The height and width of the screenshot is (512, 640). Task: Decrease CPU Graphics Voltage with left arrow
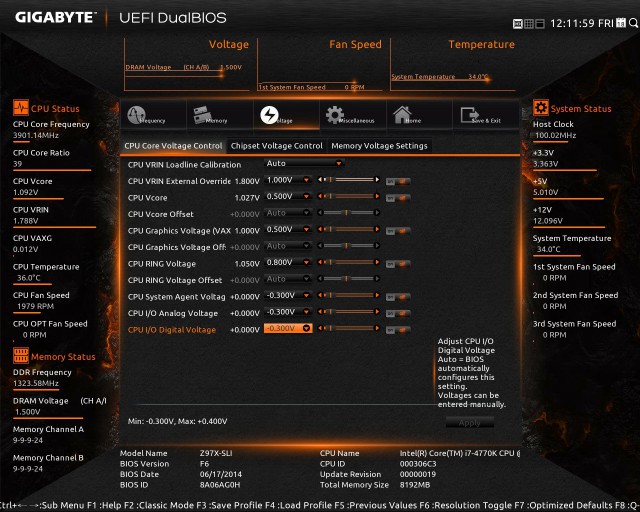pyautogui.click(x=320, y=229)
